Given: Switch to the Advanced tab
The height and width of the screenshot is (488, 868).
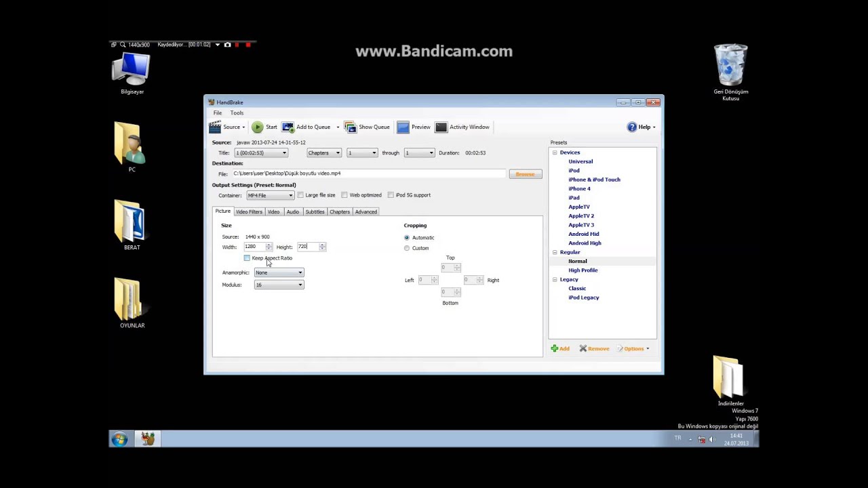Looking at the screenshot, I should pos(366,211).
